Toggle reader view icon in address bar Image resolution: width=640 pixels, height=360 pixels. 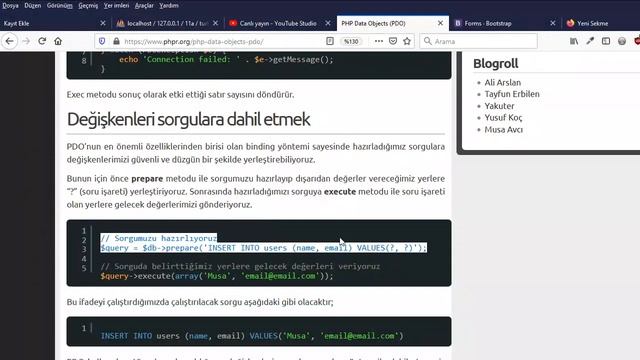[x=330, y=41]
